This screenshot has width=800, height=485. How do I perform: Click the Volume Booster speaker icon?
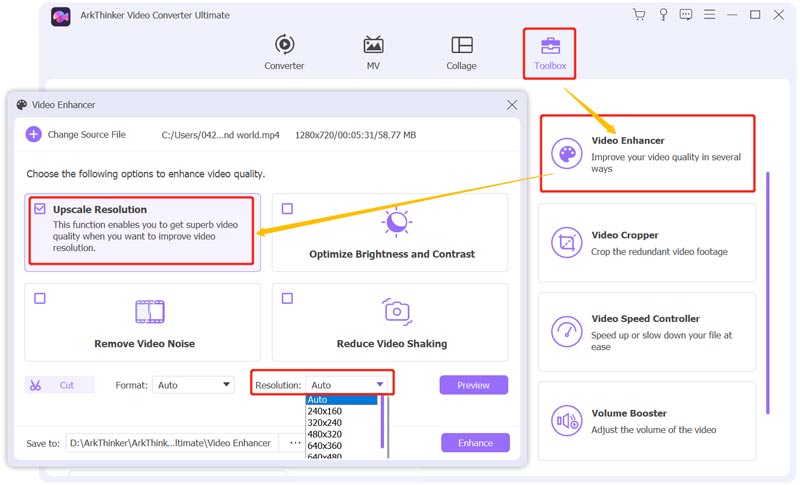pyautogui.click(x=566, y=421)
